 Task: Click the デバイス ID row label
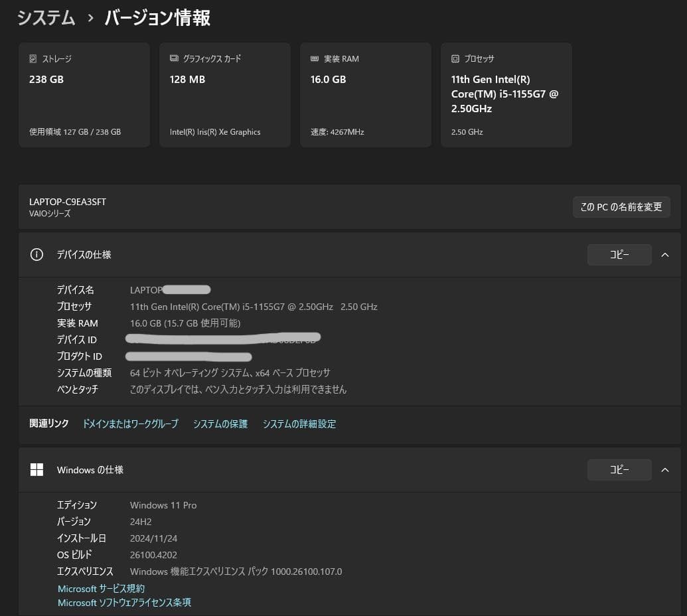pos(77,340)
